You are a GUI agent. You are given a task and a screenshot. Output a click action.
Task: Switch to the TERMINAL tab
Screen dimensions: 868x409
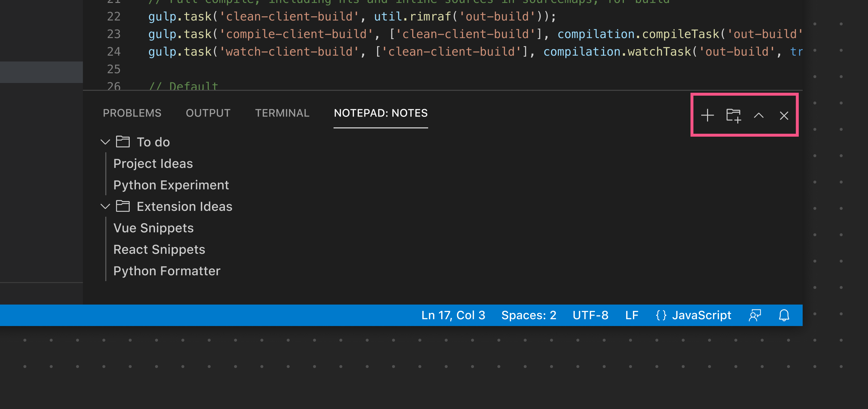[x=282, y=113]
